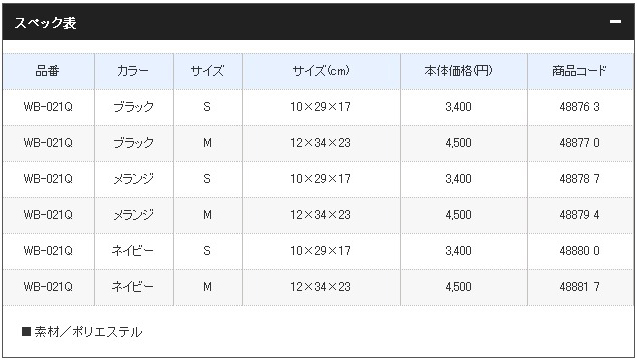Click WB-021Q in the first table row
The image size is (637, 362).
tap(48, 107)
